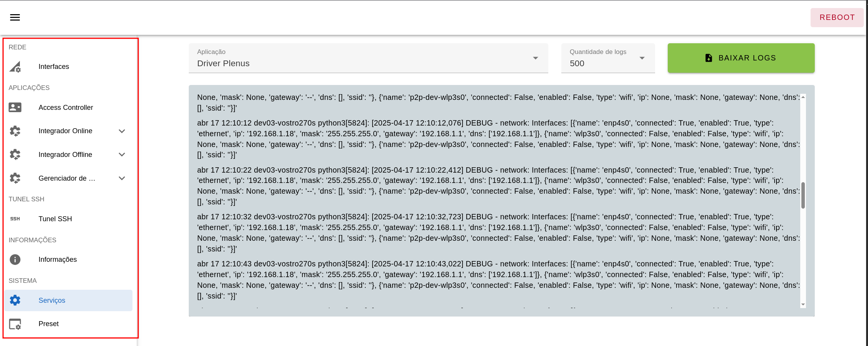868x346 pixels.
Task: Expand the Gerenciador de submenu chevron
Action: (122, 178)
